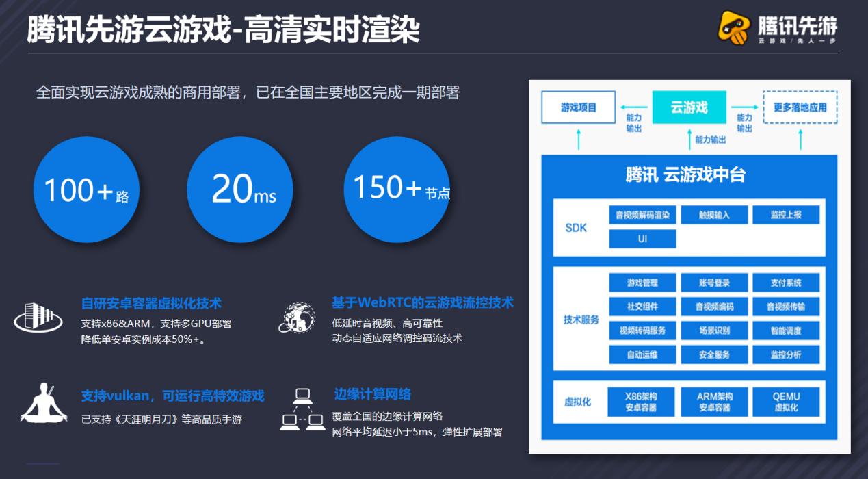Click the subtitle about 商用部署
Viewport: 868px width, 479px height.
[248, 92]
